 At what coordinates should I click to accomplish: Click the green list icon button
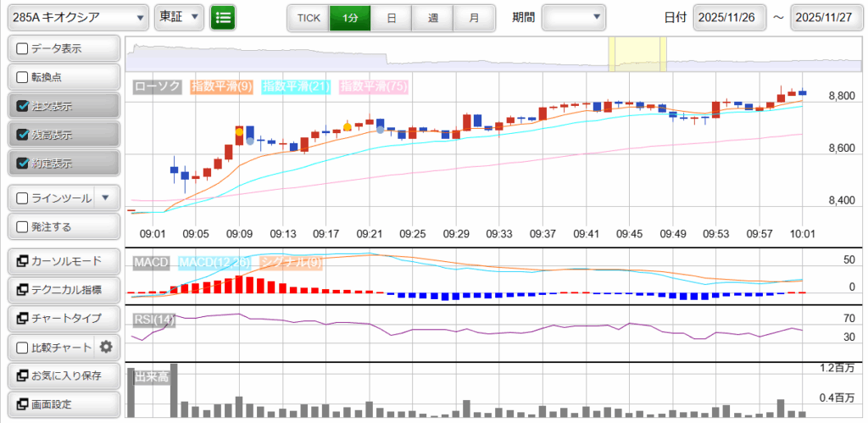(224, 17)
